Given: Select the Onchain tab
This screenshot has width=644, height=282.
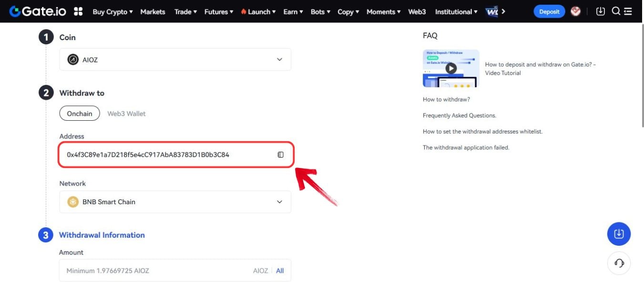Looking at the screenshot, I should pyautogui.click(x=80, y=114).
